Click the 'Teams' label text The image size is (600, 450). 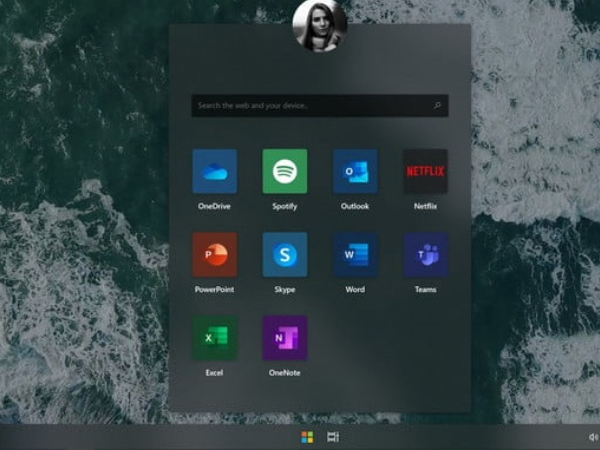[x=426, y=290]
